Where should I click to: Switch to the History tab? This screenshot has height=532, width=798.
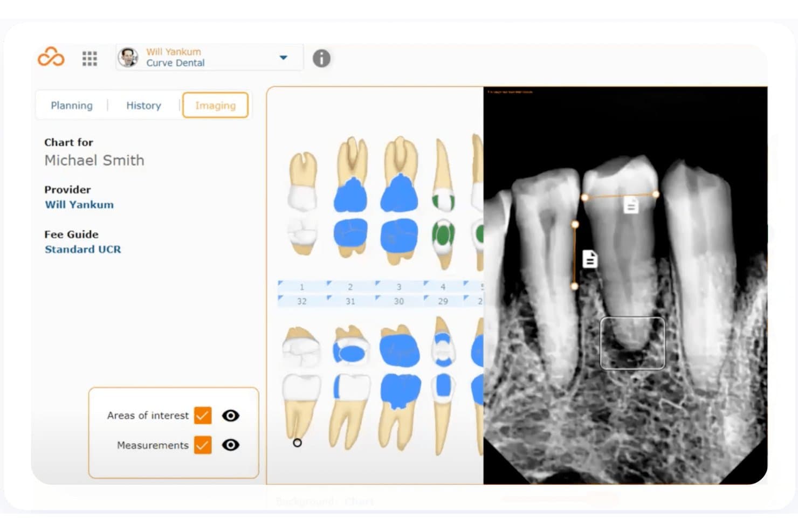(143, 106)
